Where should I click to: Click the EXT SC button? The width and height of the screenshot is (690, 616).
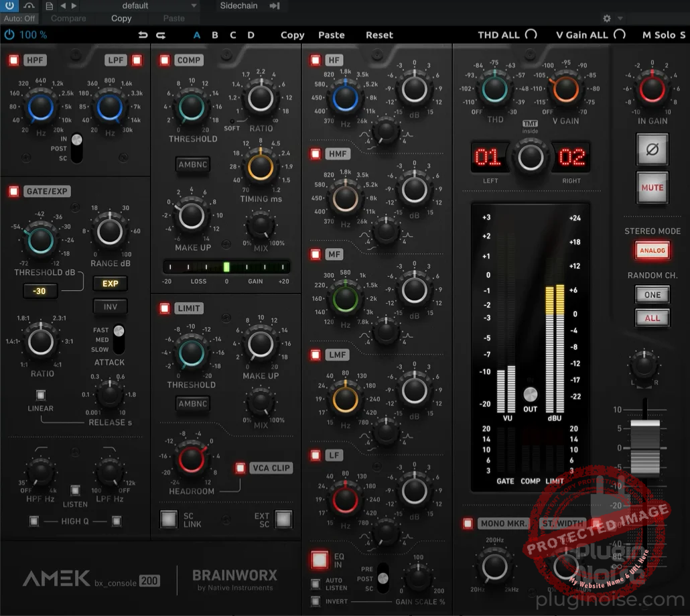coord(283,519)
